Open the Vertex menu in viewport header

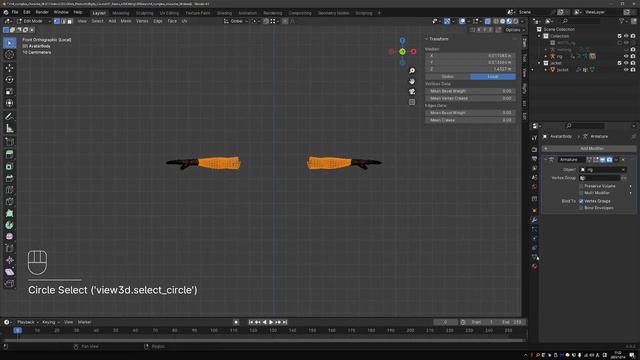point(142,21)
